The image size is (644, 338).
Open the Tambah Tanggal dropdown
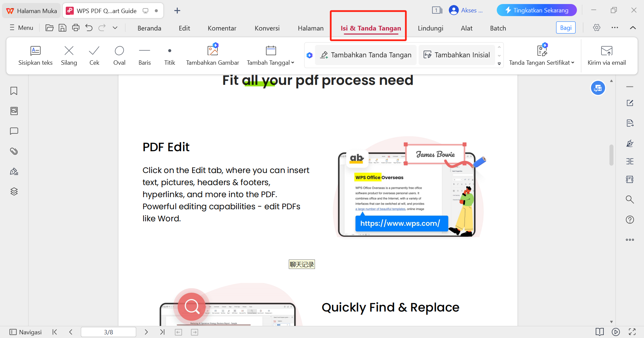click(x=270, y=56)
